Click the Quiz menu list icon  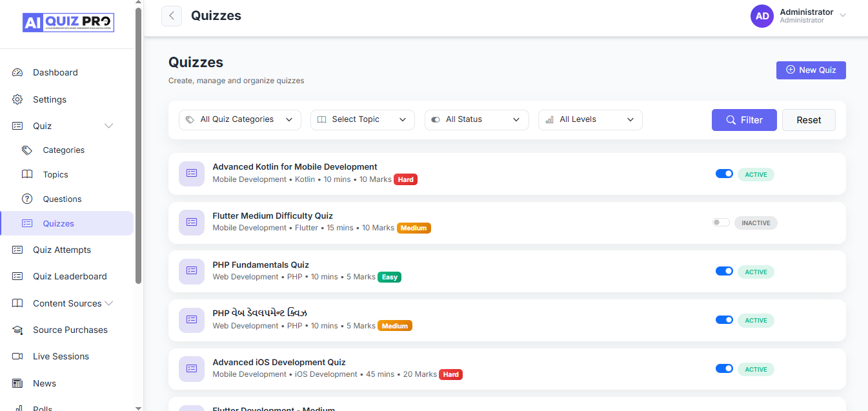click(x=17, y=126)
